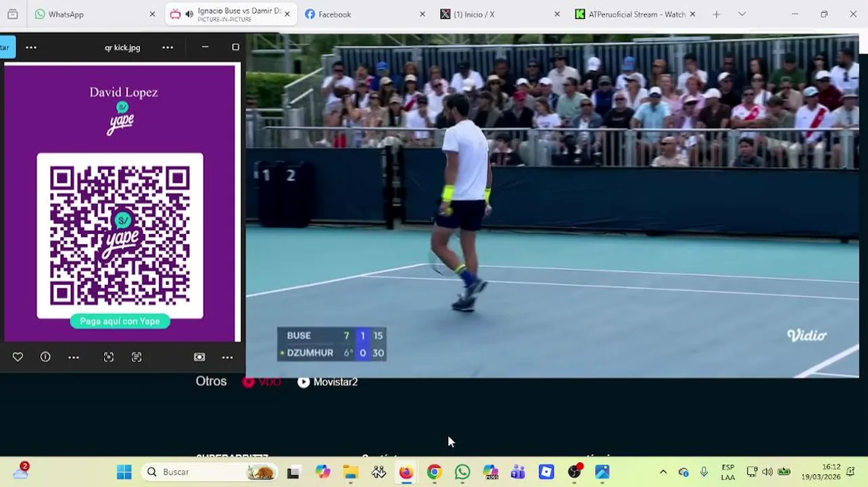Show file info in photo viewer

coord(45,357)
